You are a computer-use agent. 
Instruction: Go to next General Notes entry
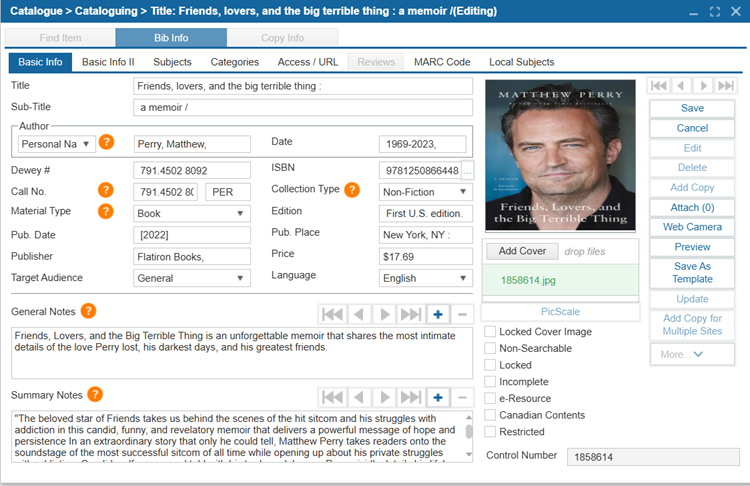pos(384,314)
